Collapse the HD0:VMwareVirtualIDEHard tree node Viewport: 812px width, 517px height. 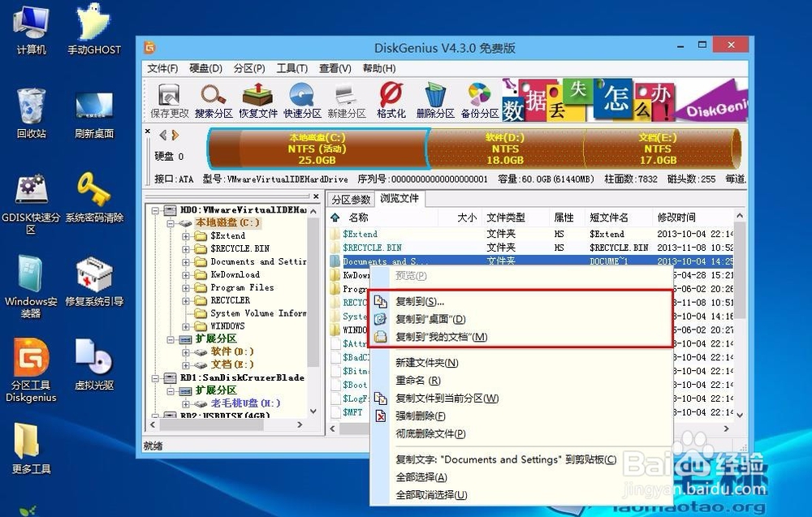155,211
